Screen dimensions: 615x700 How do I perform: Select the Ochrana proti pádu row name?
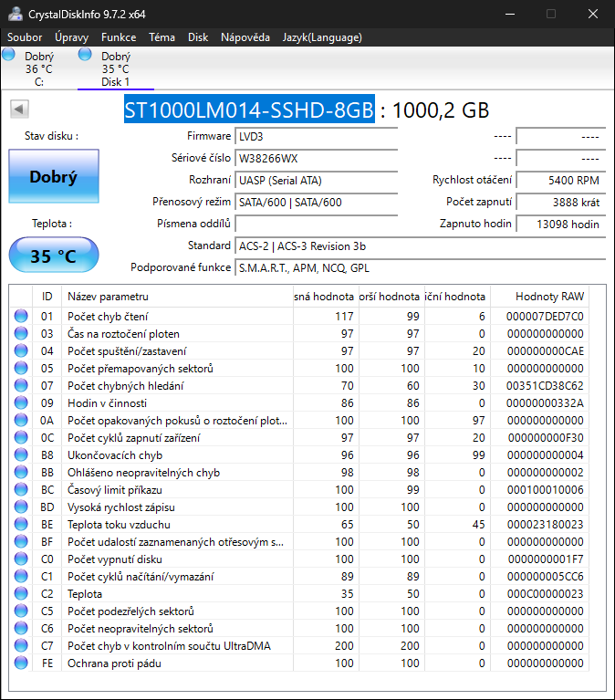tap(114, 663)
